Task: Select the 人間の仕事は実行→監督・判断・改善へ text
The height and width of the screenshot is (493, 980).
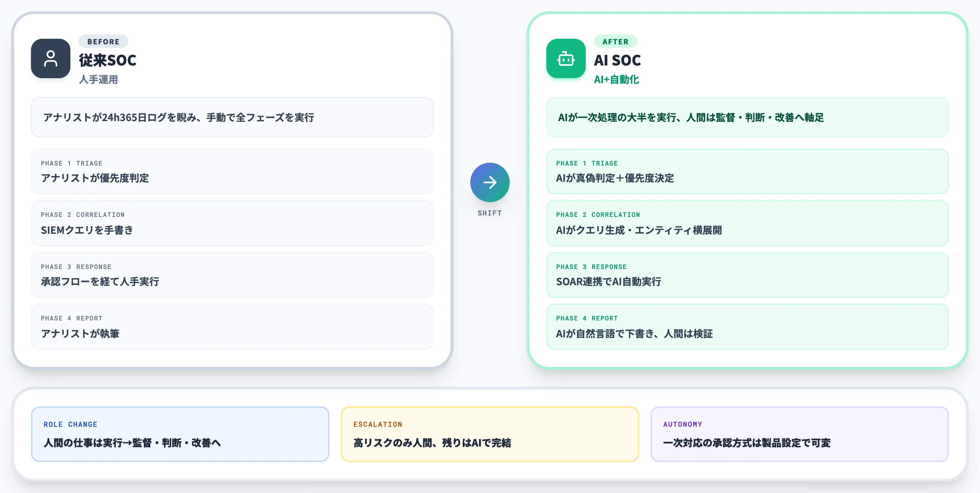Action: point(132,443)
